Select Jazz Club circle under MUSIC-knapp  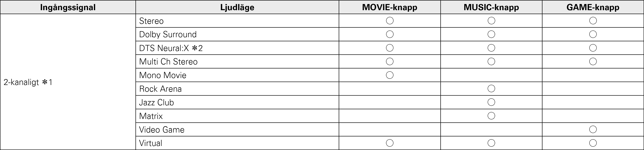click(491, 102)
